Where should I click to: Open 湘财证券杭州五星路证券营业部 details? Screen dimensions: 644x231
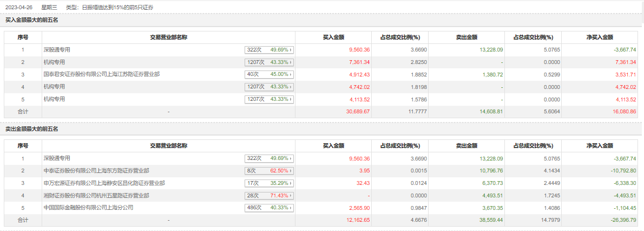pos(96,195)
